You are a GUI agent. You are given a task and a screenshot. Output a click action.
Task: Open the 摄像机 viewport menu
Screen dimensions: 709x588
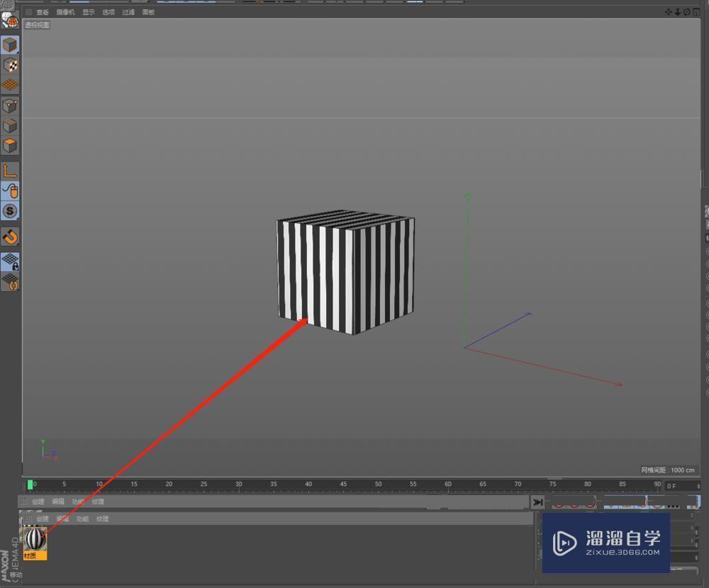coord(65,12)
